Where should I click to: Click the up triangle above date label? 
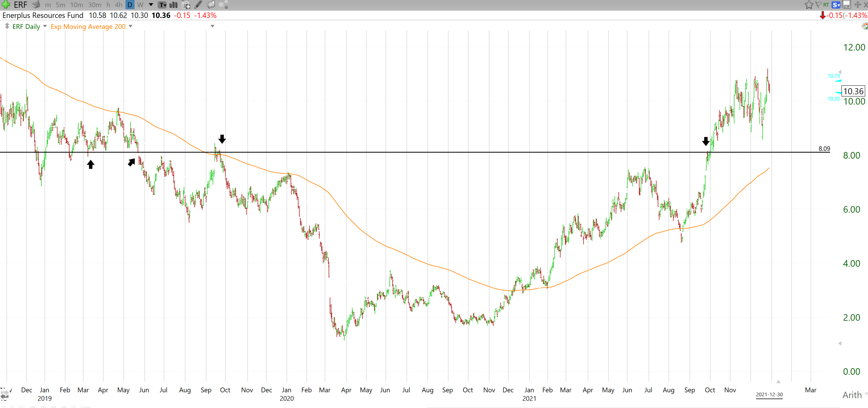click(778, 382)
